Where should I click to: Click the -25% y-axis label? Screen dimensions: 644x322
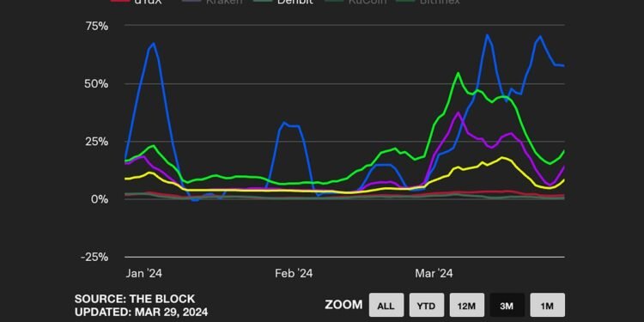[94, 257]
